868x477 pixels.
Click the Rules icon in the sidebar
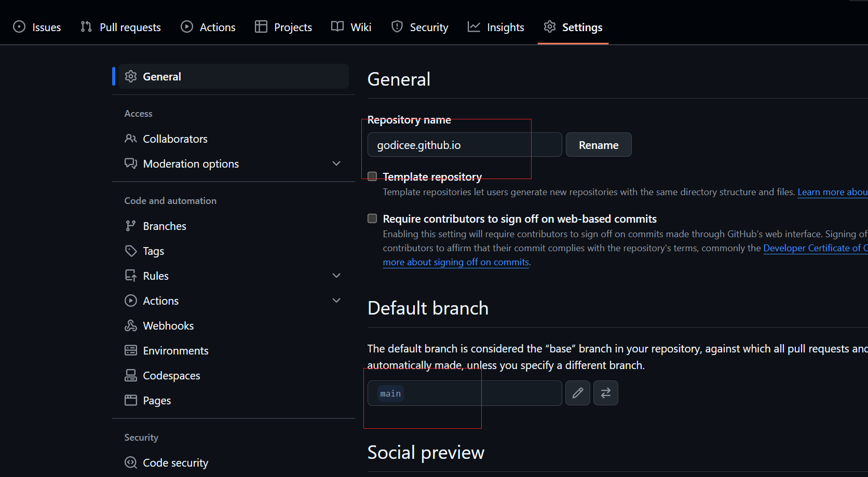[131, 276]
